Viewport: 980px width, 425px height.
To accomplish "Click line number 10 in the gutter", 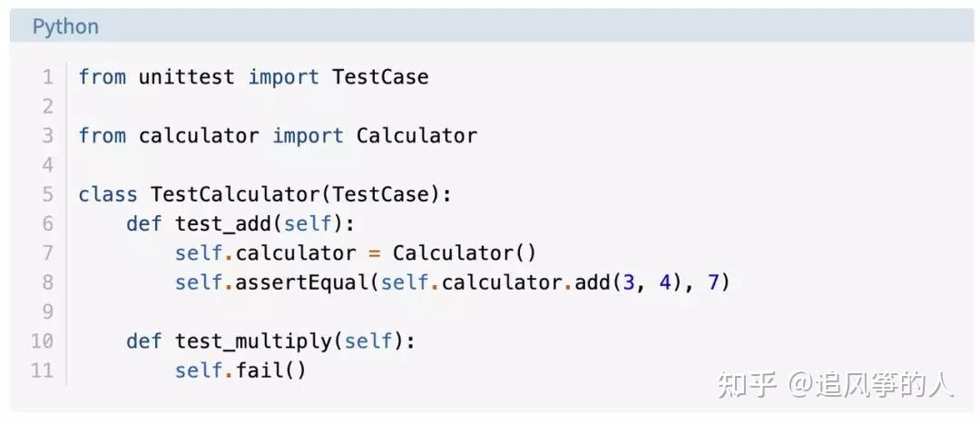I will click(42, 341).
